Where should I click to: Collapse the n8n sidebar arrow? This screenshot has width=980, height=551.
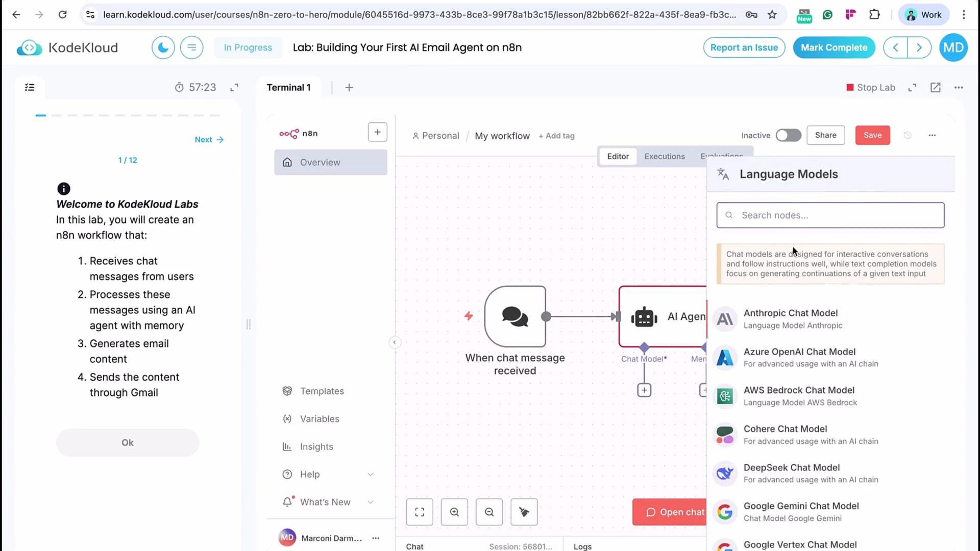coord(395,342)
